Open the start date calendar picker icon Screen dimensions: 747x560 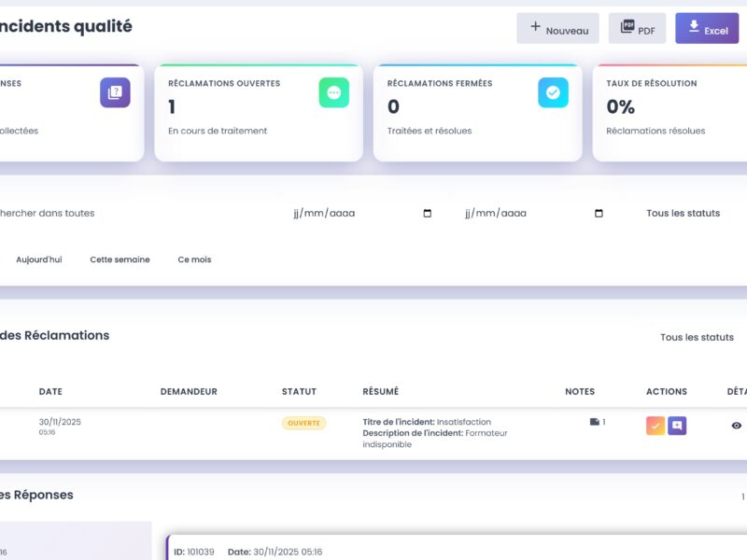click(428, 213)
